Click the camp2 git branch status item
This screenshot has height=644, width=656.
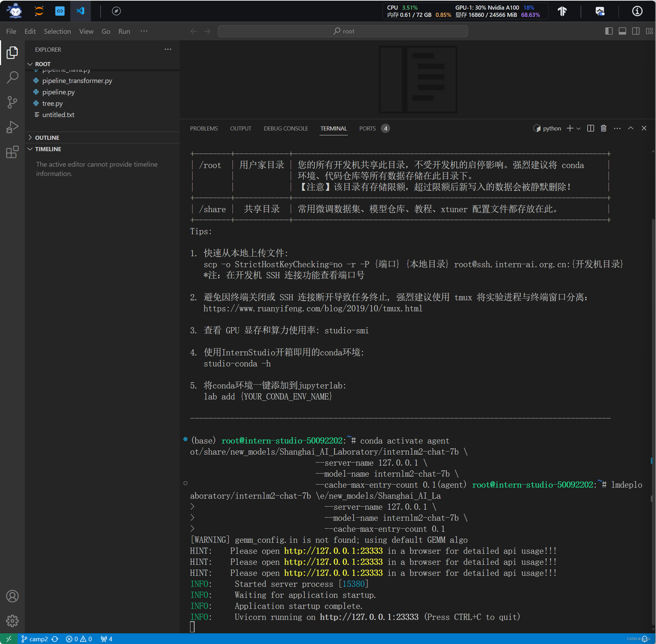pos(34,639)
